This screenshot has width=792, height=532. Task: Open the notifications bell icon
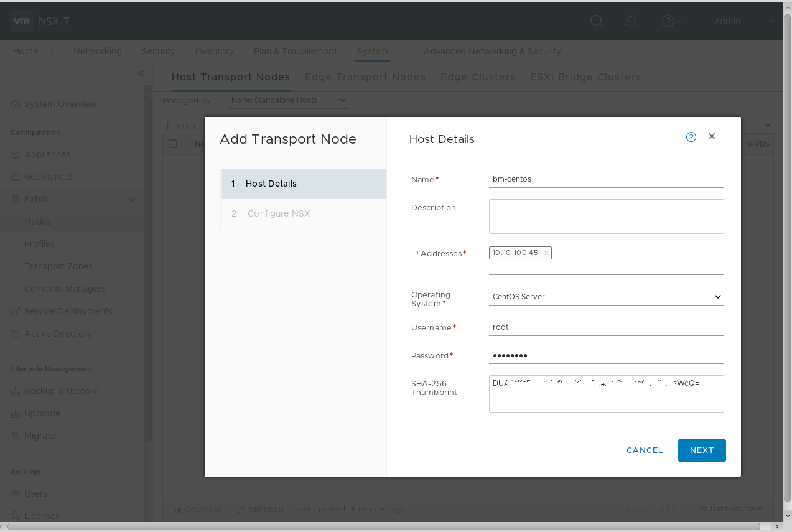tap(630, 21)
